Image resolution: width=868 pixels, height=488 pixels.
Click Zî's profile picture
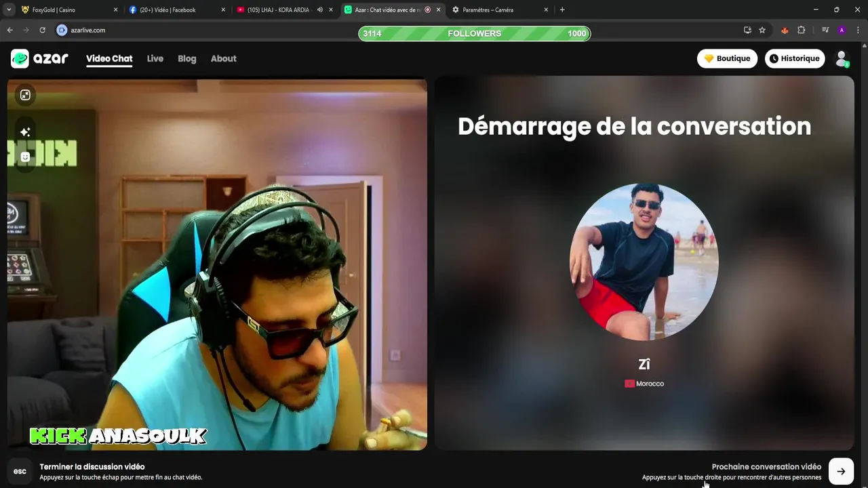tap(644, 261)
